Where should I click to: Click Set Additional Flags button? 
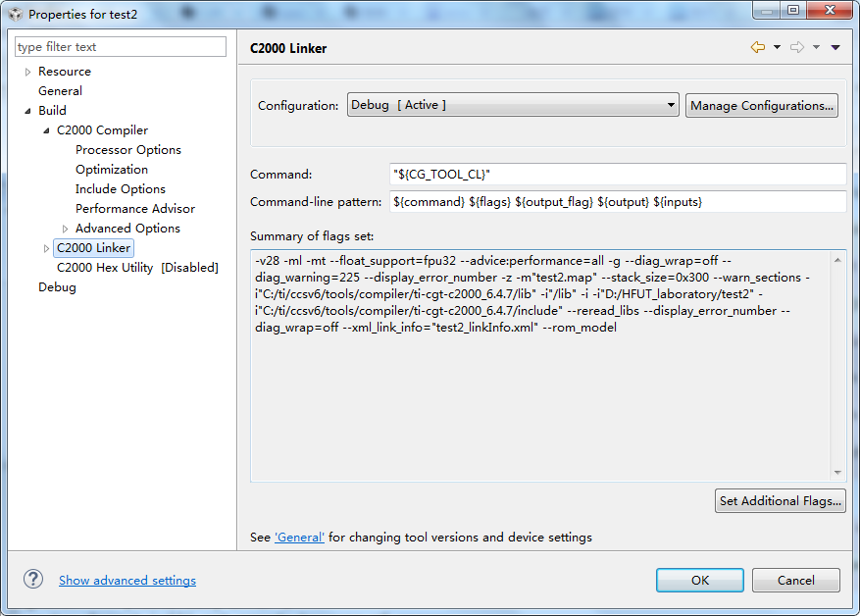pyautogui.click(x=780, y=500)
